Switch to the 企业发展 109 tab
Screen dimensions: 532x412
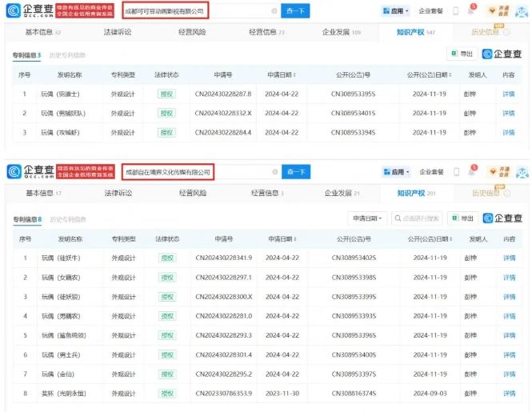point(342,32)
